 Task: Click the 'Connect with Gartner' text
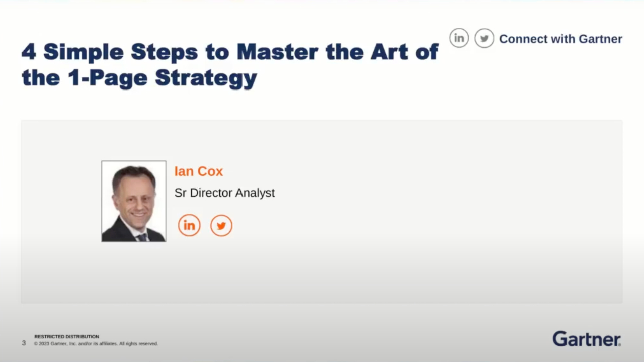coord(560,39)
